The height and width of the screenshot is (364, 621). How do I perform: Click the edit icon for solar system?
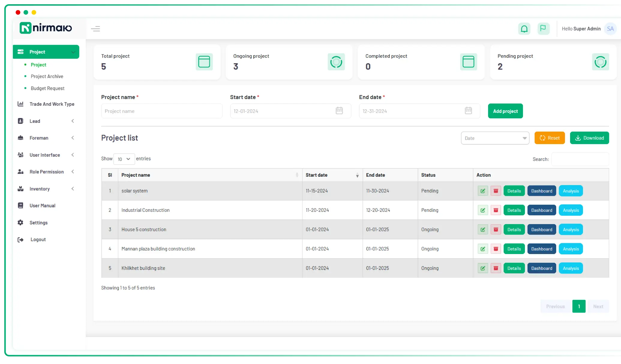[x=483, y=191]
